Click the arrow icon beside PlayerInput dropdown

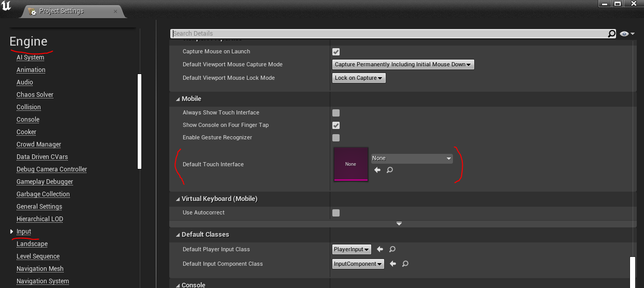tap(380, 249)
